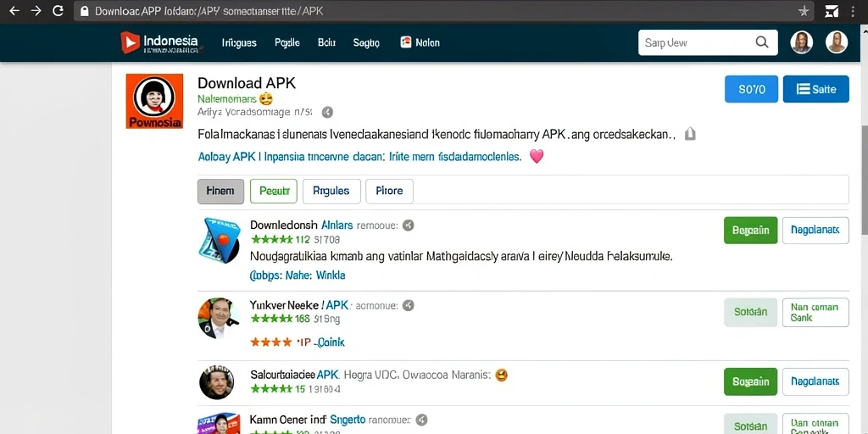Click round icon beside Downledonsh remooue

pyautogui.click(x=409, y=225)
